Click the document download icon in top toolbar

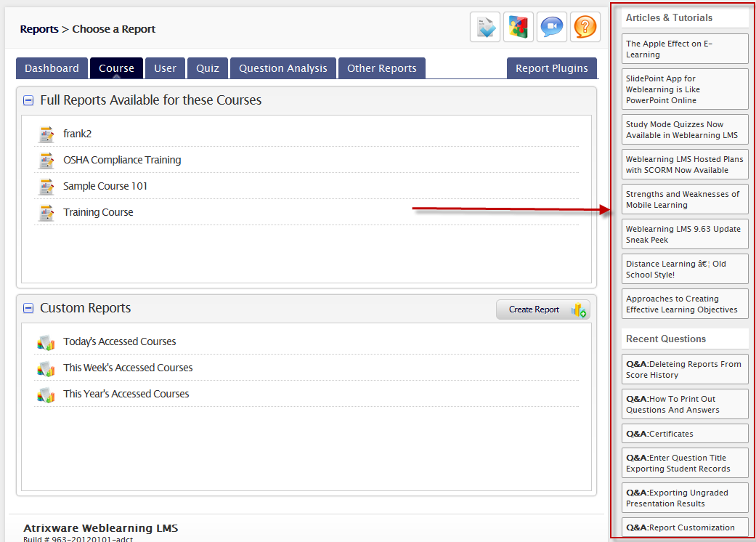(485, 27)
